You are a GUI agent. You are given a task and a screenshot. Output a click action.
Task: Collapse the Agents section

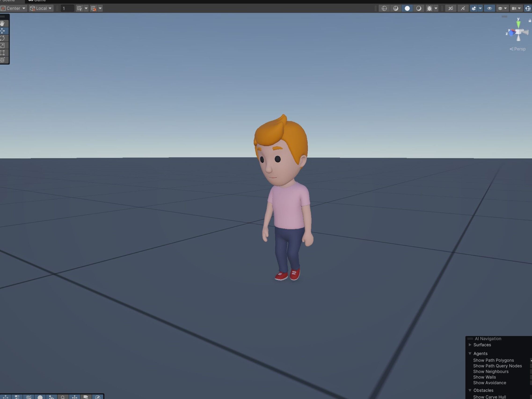click(x=470, y=354)
